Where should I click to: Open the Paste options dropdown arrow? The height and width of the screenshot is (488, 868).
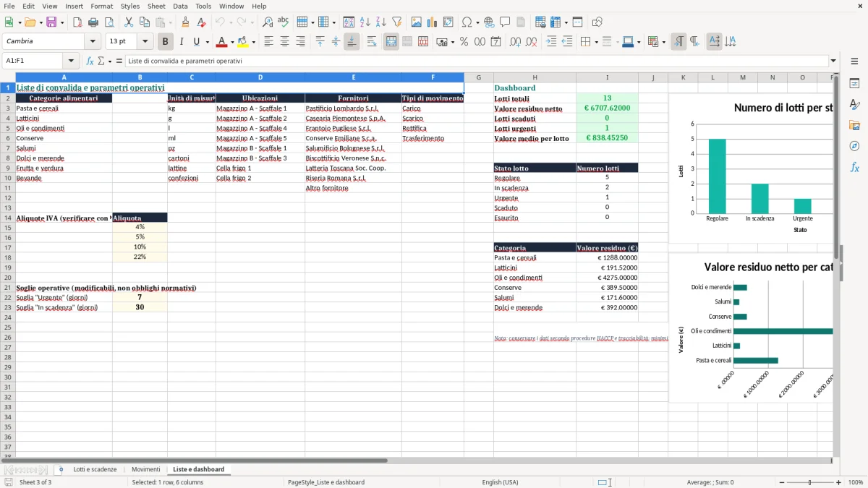click(x=171, y=22)
